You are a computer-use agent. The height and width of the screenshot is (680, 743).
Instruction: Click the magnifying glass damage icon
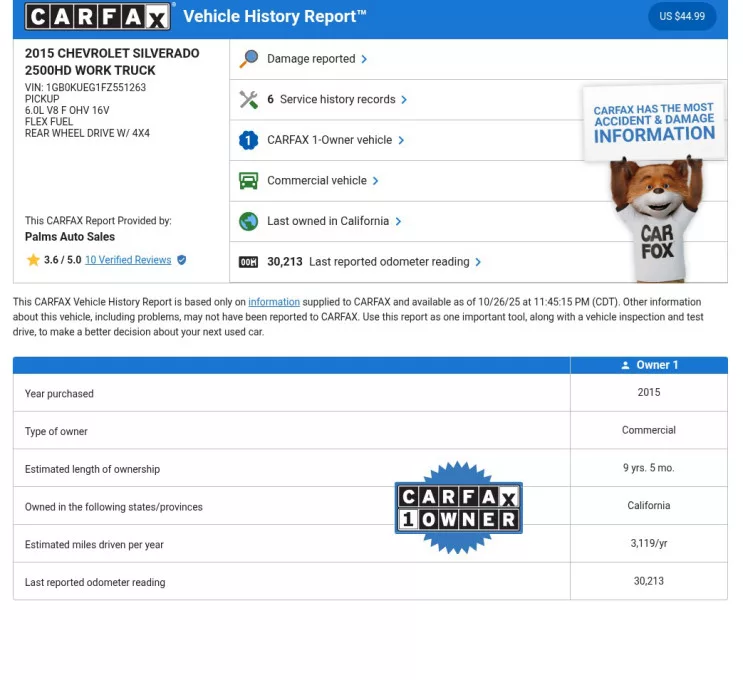tap(249, 59)
